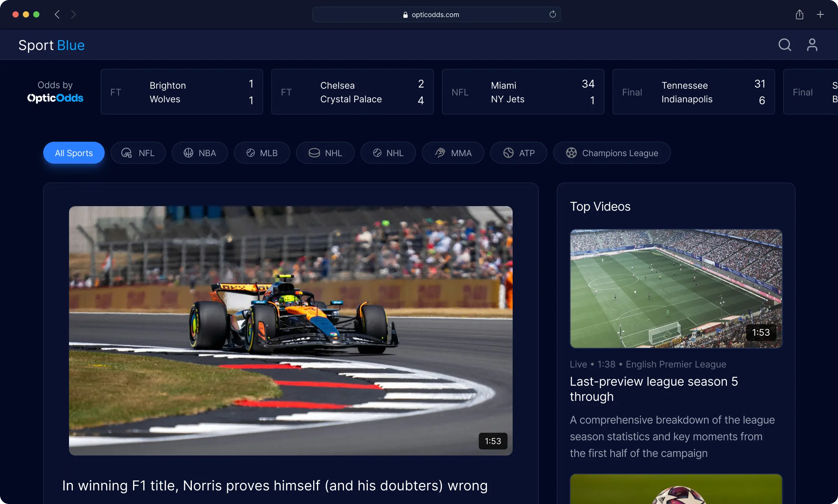The image size is (838, 504).
Task: Click the opticodds.com address bar
Action: click(435, 14)
